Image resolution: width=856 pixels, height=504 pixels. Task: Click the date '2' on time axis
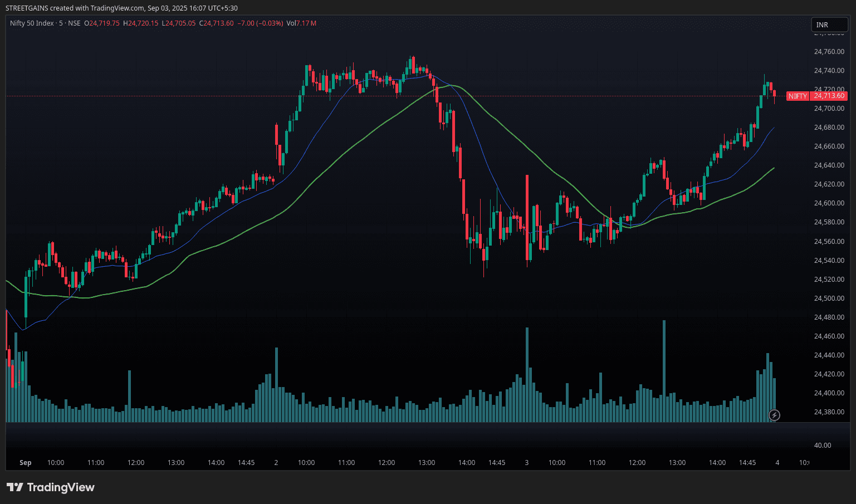(x=276, y=463)
